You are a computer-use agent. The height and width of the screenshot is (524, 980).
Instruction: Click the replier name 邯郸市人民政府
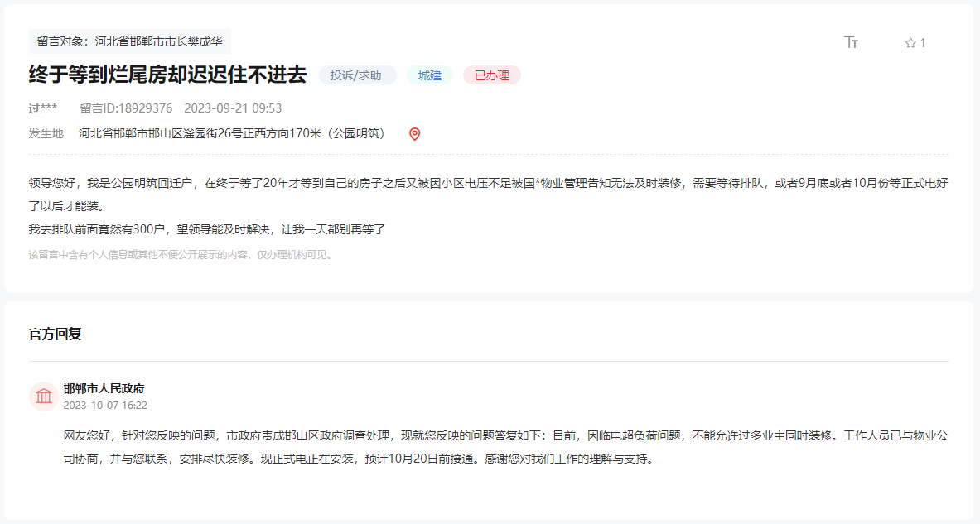pyautogui.click(x=104, y=388)
